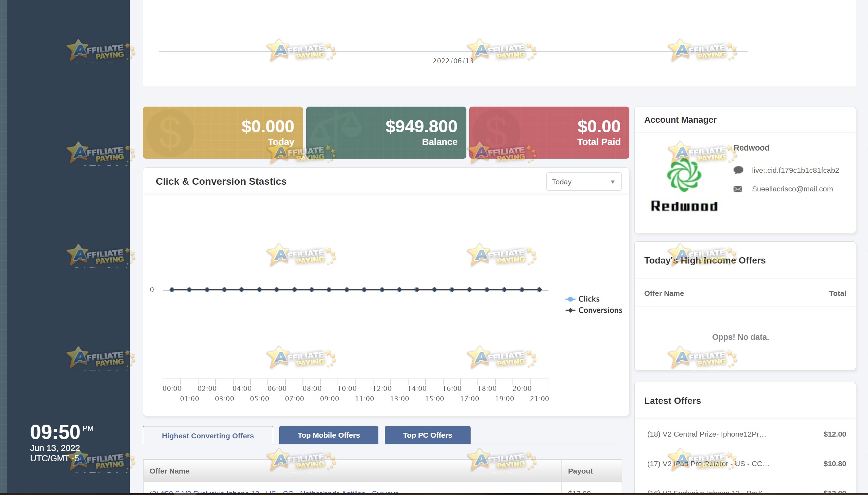Open the V2 Central Prize Iphone12Pr offer
Screen dimensions: 868x495
coord(706,434)
